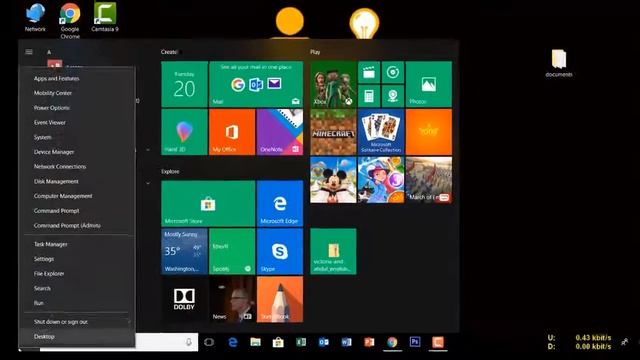Viewport: 640px width, 360px height.
Task: Open Camtasia on the taskbar
Action: click(438, 342)
